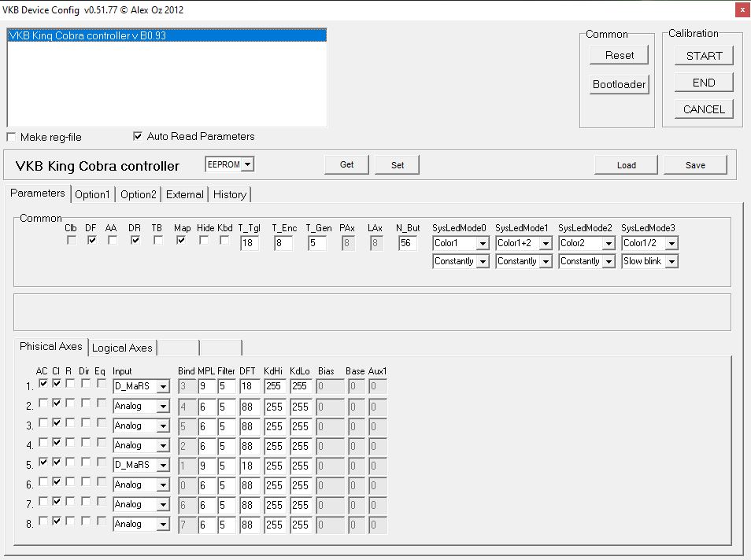The width and height of the screenshot is (751, 560).
Task: Switch to the Option1 tab
Action: tap(92, 194)
